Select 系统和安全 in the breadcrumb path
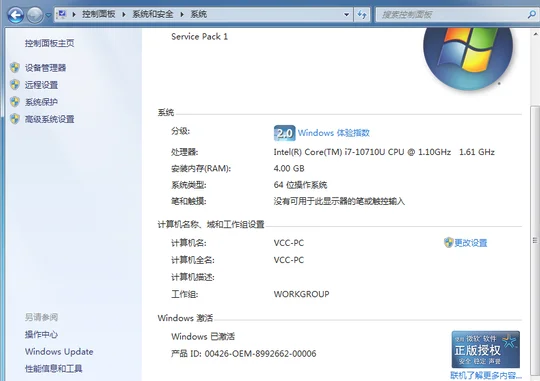 coord(153,14)
